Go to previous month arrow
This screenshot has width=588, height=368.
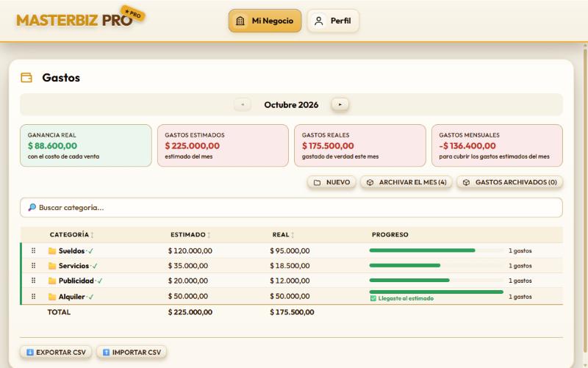tap(243, 104)
